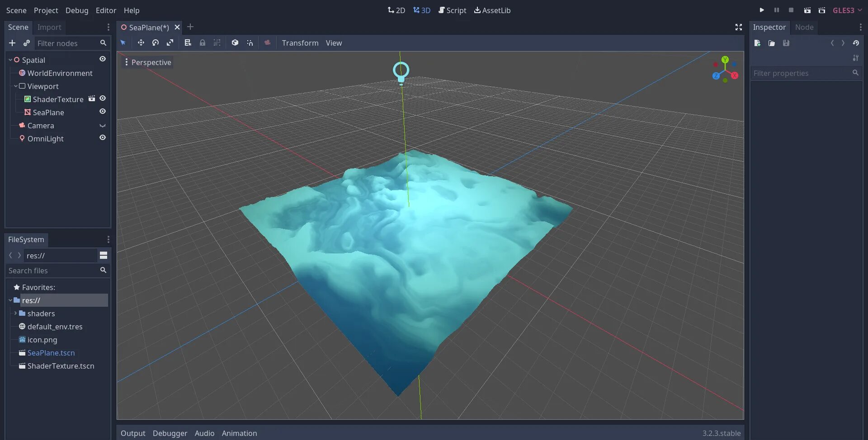868x440 pixels.
Task: Choose the Move Mode tool
Action: [x=141, y=42]
